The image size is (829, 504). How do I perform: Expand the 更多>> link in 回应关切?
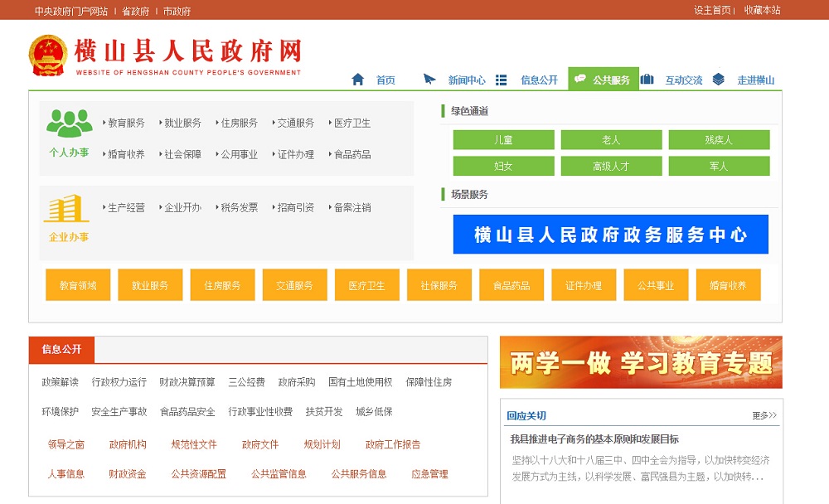(764, 415)
